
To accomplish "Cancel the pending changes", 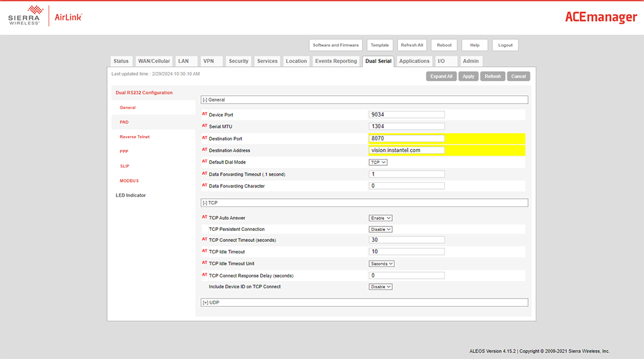I will pyautogui.click(x=518, y=77).
